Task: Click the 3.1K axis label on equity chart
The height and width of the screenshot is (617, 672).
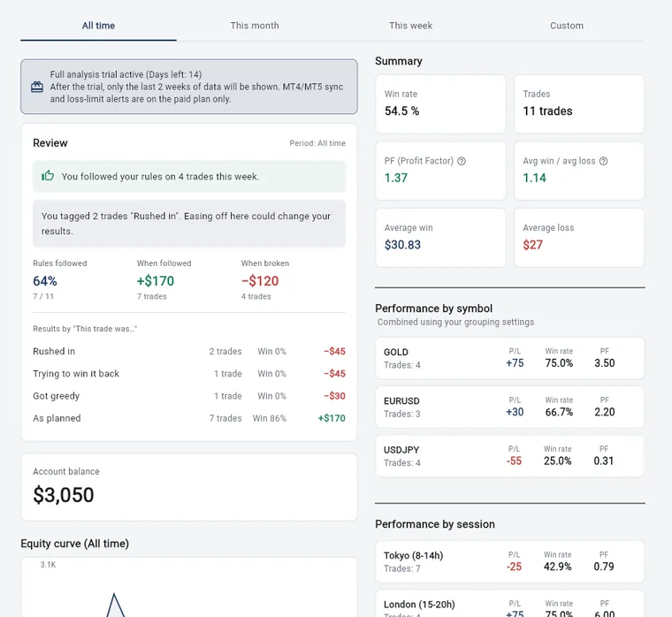Action: (x=48, y=565)
